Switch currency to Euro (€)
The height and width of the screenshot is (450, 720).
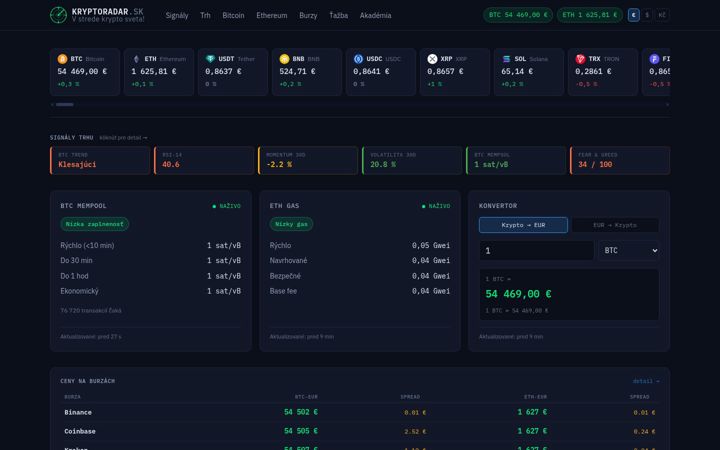[634, 15]
